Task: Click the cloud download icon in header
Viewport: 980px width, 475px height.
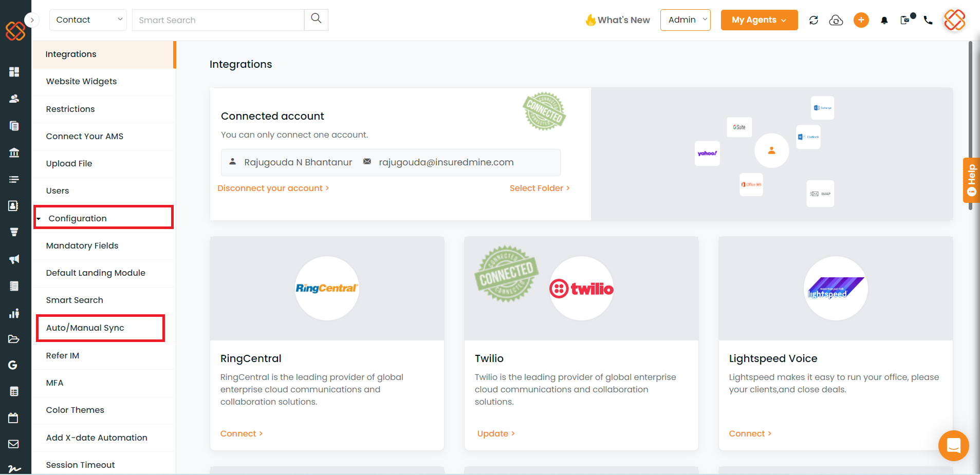Action: tap(836, 20)
